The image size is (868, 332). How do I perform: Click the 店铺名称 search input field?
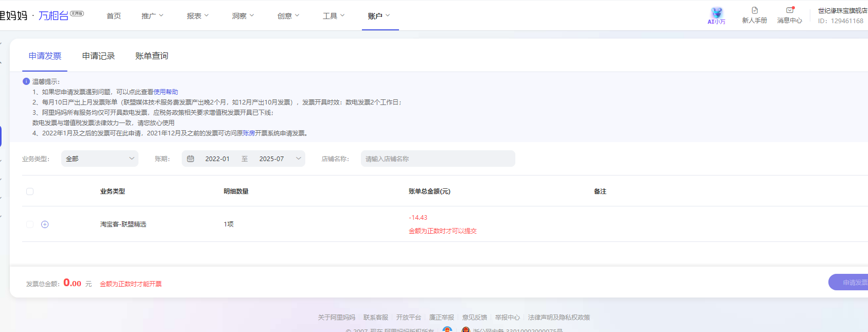click(x=438, y=159)
